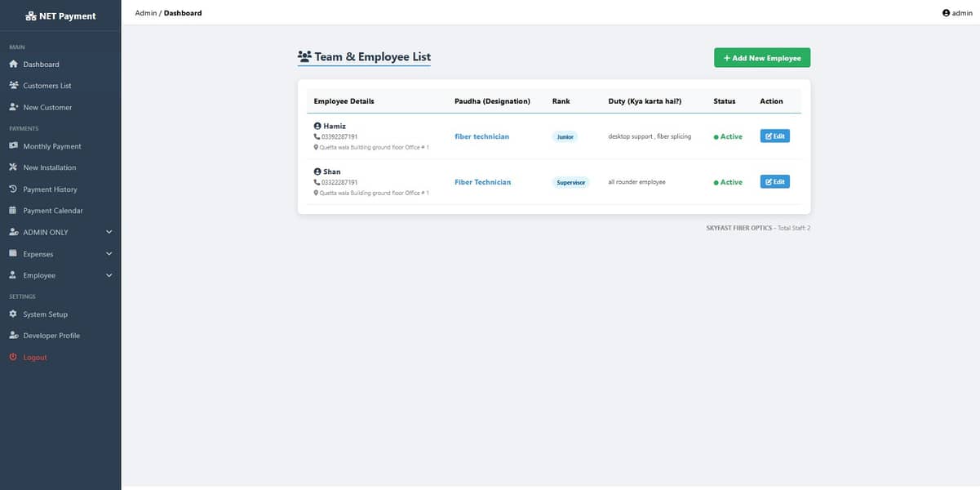Click Active status in Shan's row
This screenshot has width=980, height=490.
(x=728, y=182)
